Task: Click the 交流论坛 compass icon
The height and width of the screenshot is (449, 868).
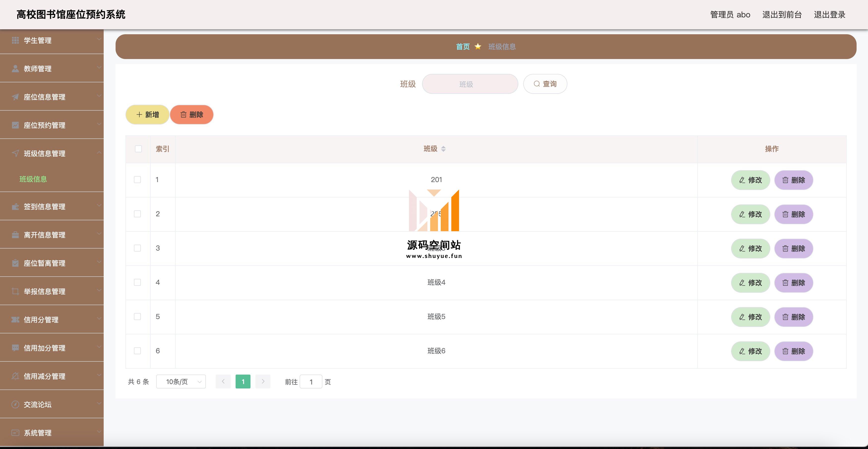Action: [x=15, y=405]
